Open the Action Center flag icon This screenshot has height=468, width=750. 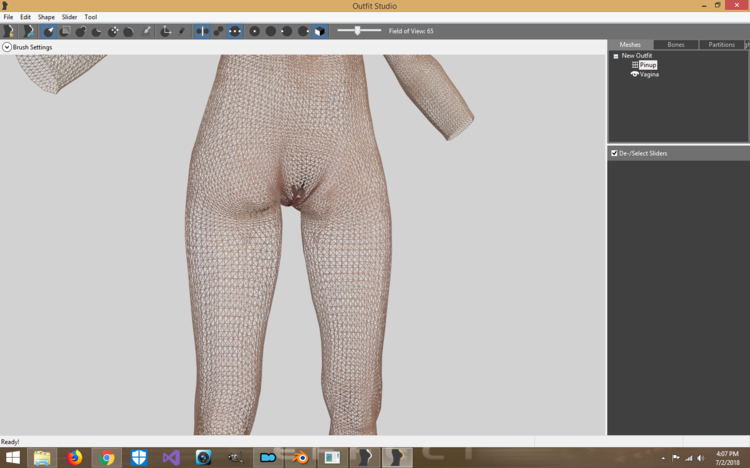pos(675,458)
